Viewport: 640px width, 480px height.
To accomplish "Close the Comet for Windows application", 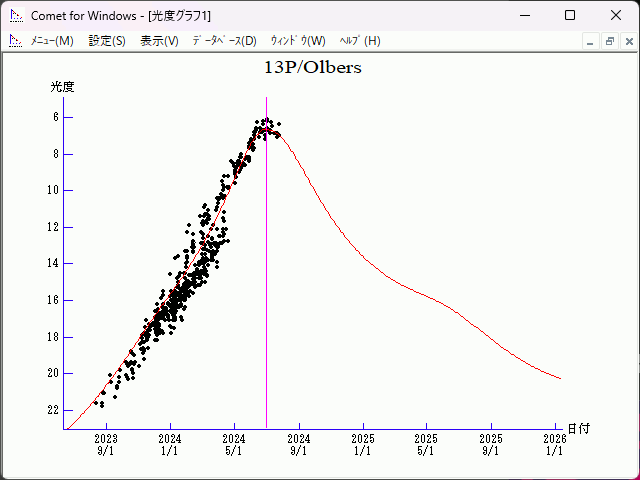I will tap(616, 16).
